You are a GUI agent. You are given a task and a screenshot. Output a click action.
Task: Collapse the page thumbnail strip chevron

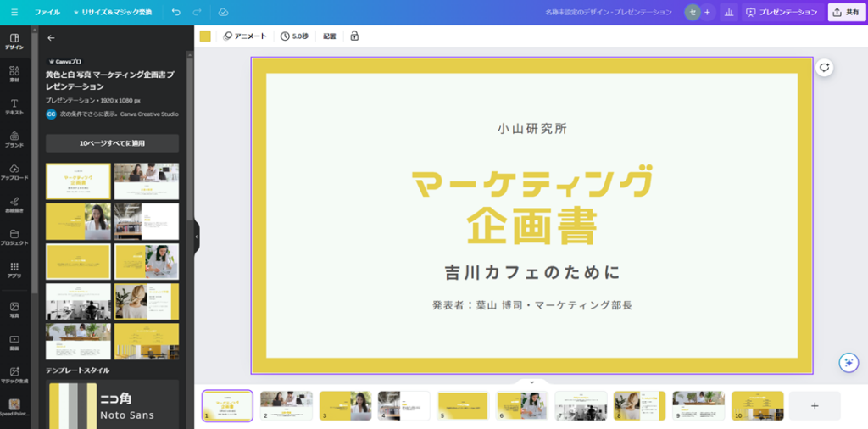(x=531, y=382)
